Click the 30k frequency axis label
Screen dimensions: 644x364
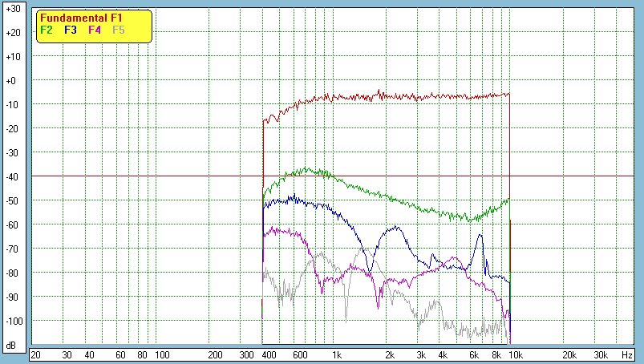[600, 354]
